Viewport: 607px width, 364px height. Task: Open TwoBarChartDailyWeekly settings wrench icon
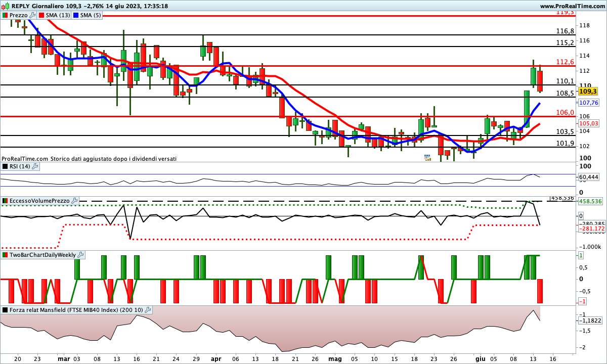[x=80, y=255]
